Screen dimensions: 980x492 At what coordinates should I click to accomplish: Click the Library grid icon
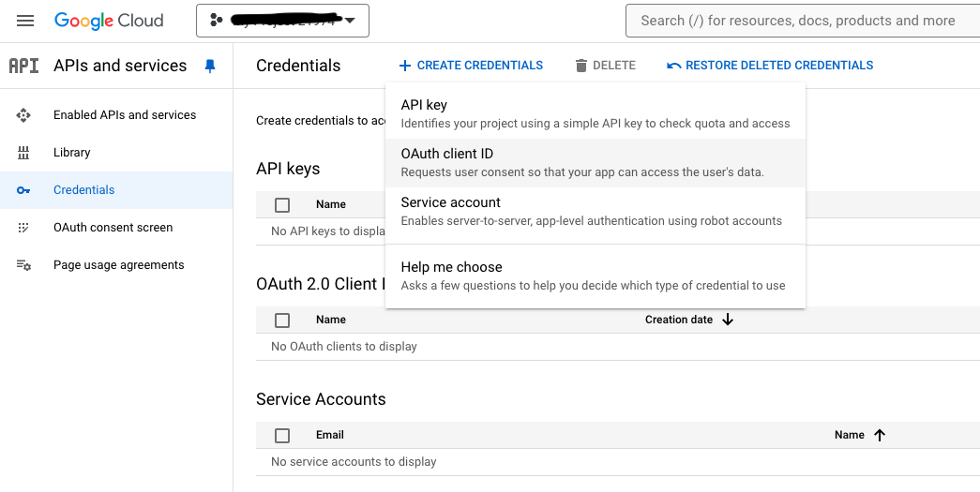23,153
